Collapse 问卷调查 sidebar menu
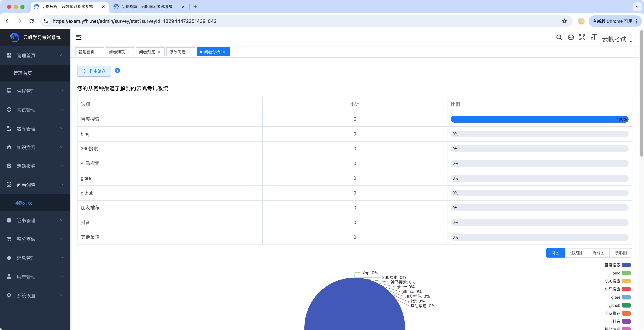This screenshot has height=330, width=644. click(35, 184)
